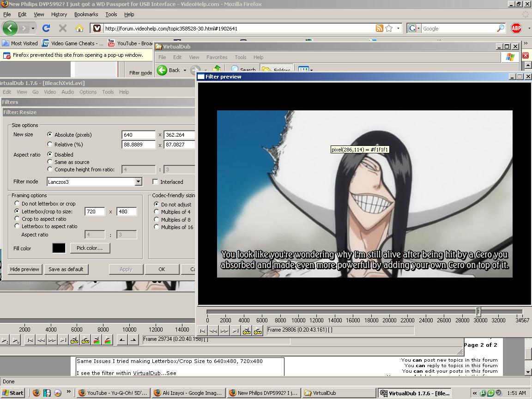
Task: Click the 640 width input field
Action: [x=139, y=135]
